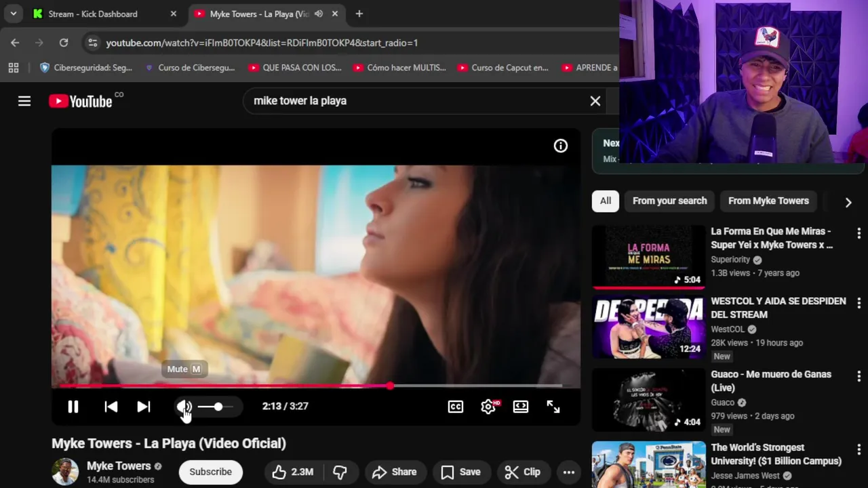Options menu for La Forma En Que Me Miras
The height and width of the screenshot is (488, 868).
click(859, 233)
